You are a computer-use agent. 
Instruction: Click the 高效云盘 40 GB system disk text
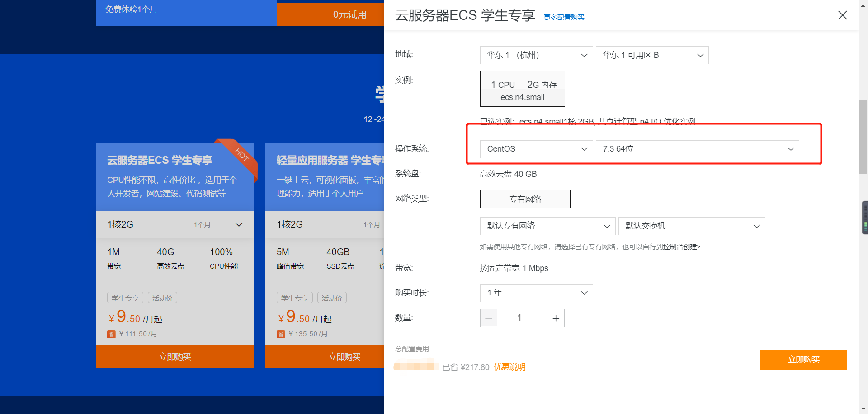click(x=508, y=174)
